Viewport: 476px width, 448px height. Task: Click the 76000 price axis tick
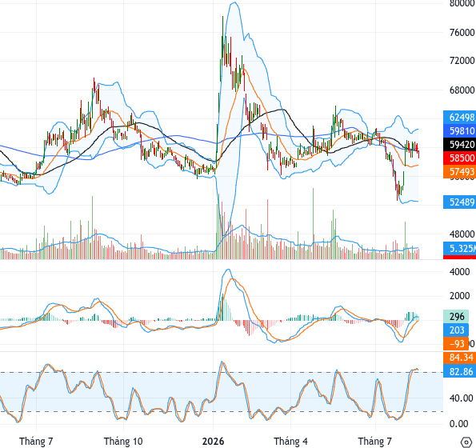coord(462,32)
